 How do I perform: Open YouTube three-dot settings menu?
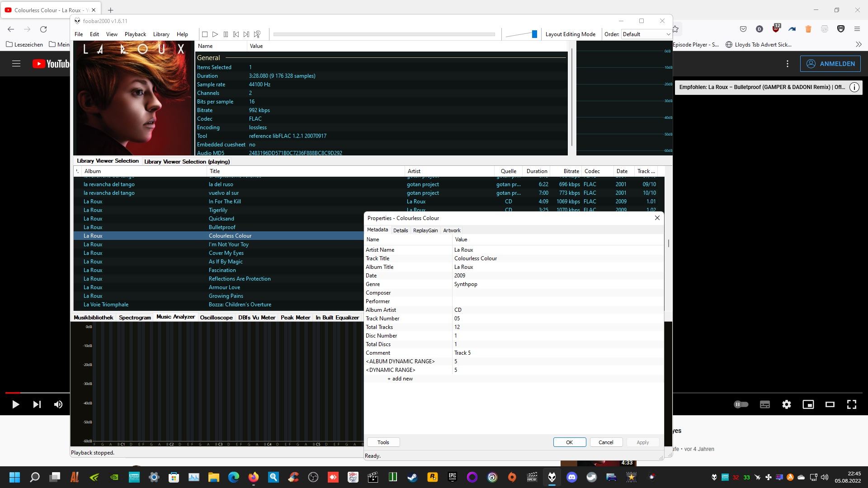pos(788,64)
